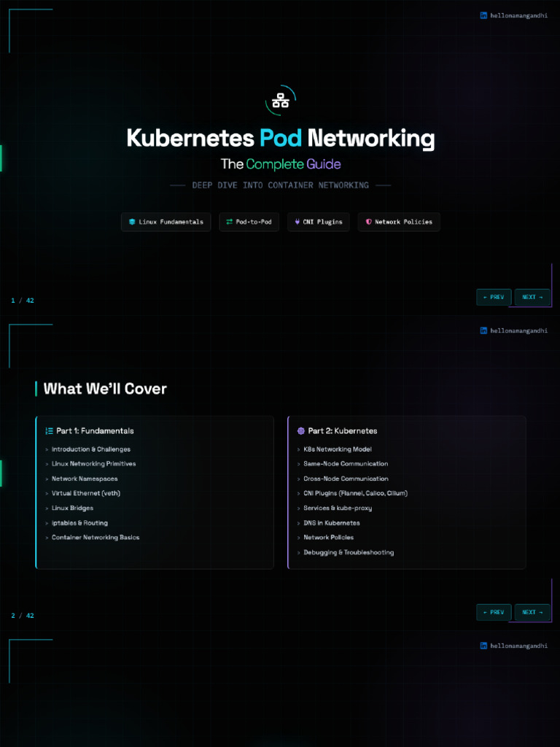Viewport: 560px width, 747px height.
Task: Click the Part 2: Kubernetes card heading
Action: tap(343, 430)
